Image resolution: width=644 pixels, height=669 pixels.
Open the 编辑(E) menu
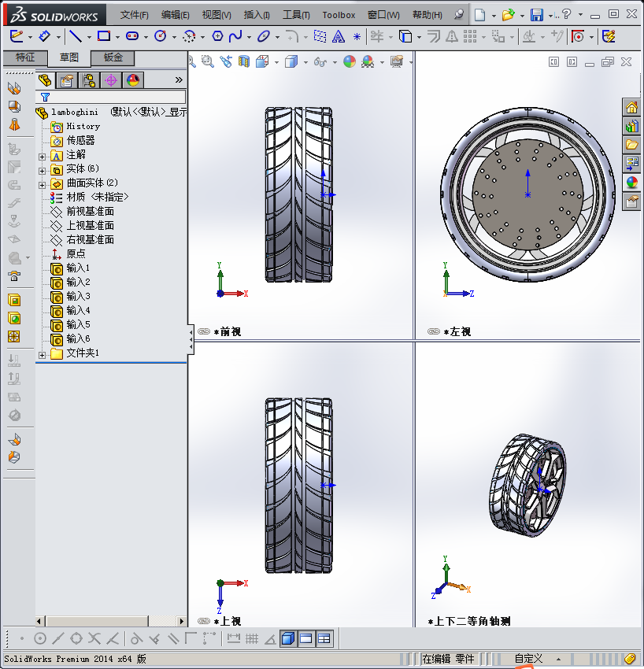[175, 15]
